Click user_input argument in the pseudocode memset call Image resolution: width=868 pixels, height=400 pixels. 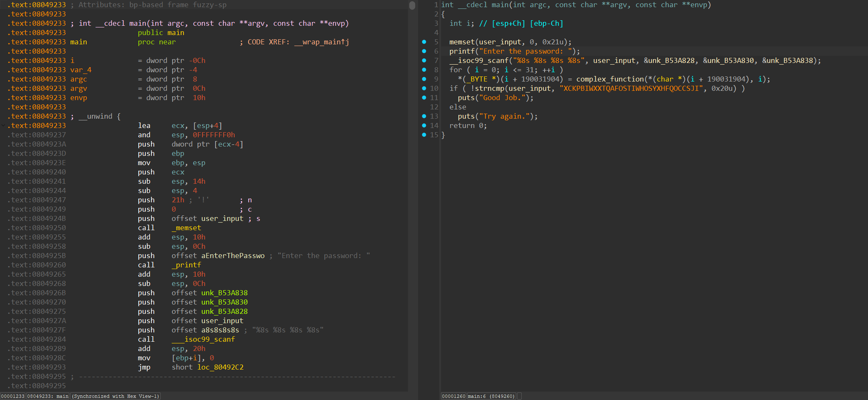click(x=500, y=42)
